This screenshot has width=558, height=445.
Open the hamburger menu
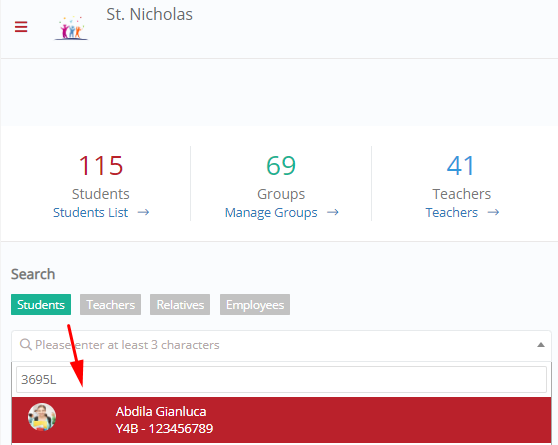click(x=21, y=27)
